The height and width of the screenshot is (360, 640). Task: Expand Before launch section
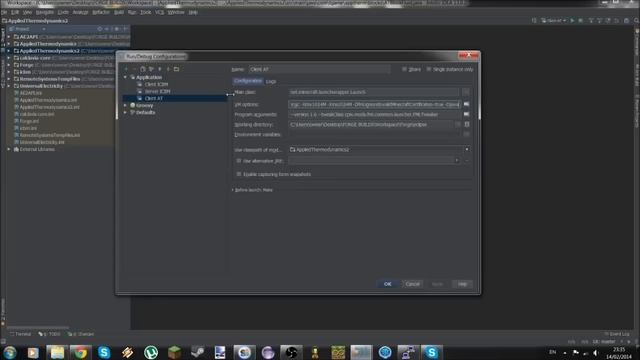(x=233, y=190)
